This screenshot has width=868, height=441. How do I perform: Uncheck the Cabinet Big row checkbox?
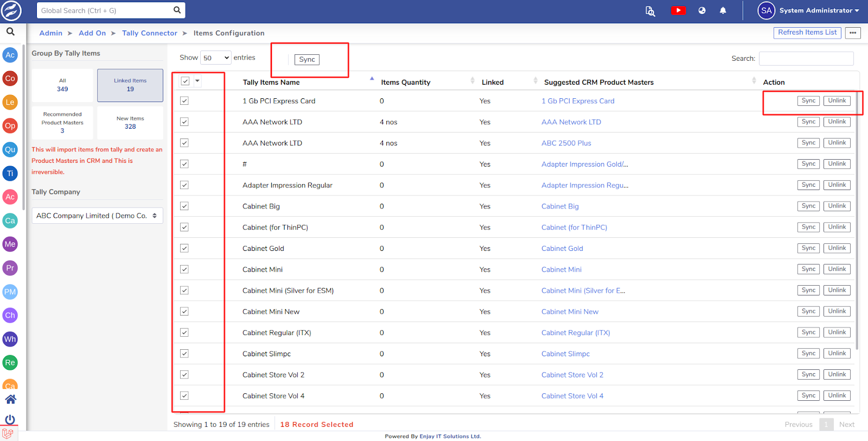click(184, 206)
